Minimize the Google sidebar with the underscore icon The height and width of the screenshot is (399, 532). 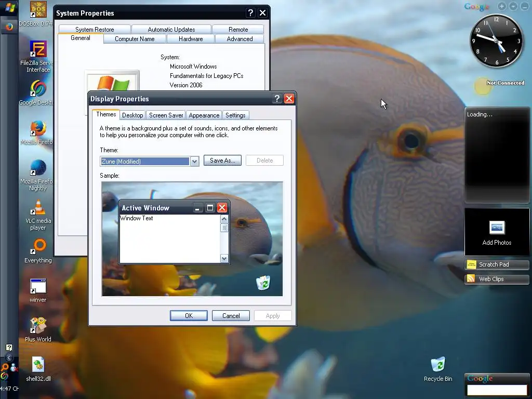coord(525,6)
